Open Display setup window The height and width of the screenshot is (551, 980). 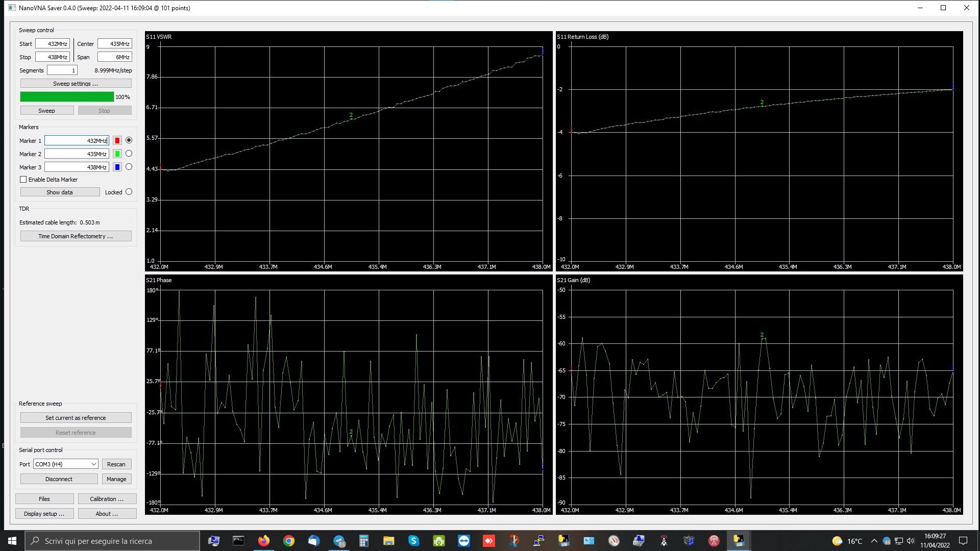(45, 514)
